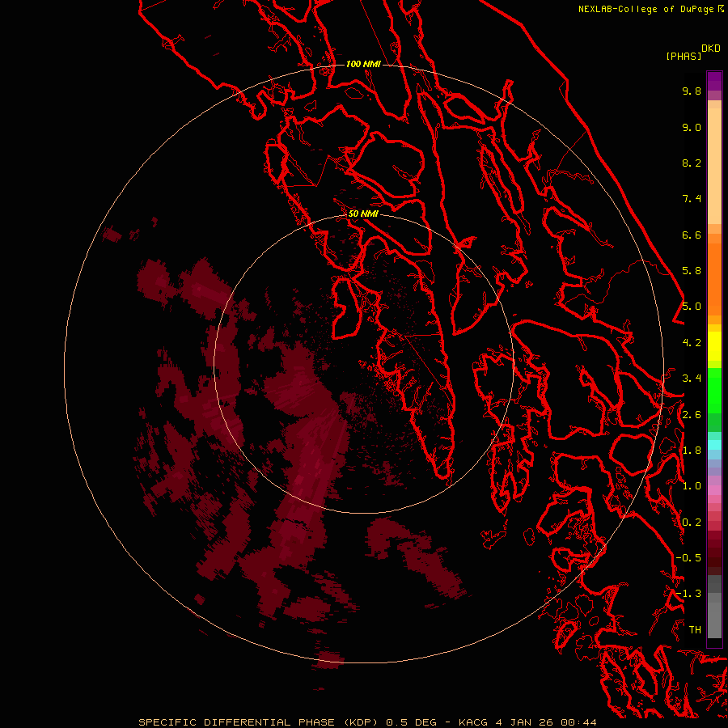Viewport: 728px width, 728px height.
Task: Click the 9.0 value on color scale
Action: [692, 127]
